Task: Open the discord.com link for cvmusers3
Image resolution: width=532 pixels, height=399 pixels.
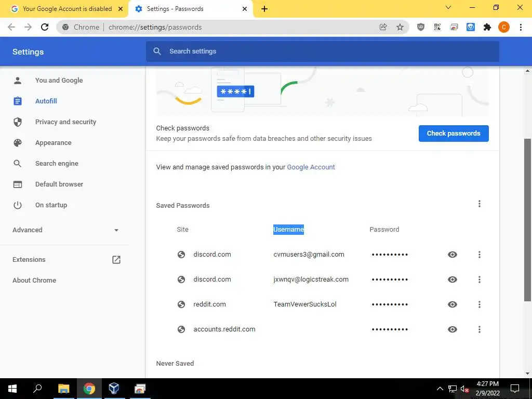Action: pyautogui.click(x=212, y=255)
